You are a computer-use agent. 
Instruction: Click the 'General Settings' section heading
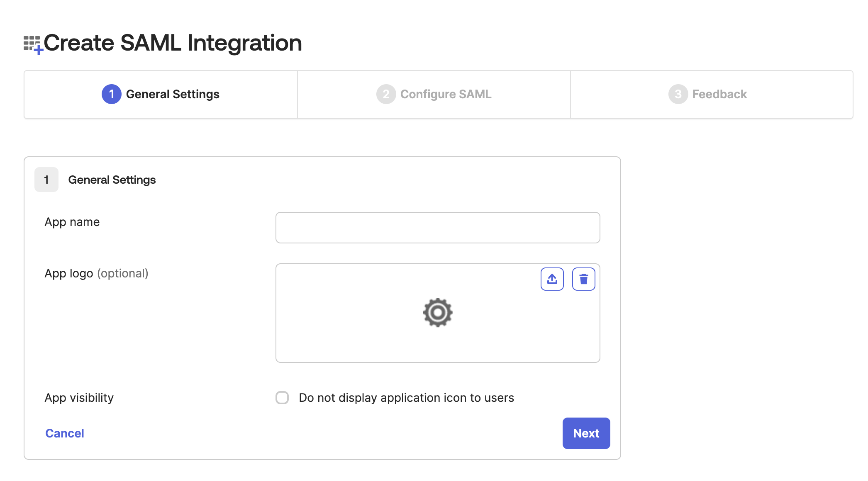tap(112, 180)
